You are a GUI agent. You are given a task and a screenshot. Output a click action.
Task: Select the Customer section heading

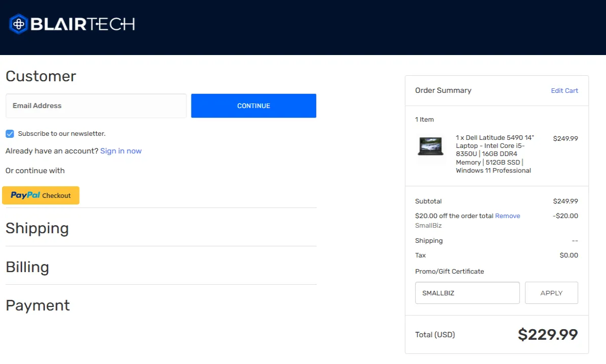[41, 76]
